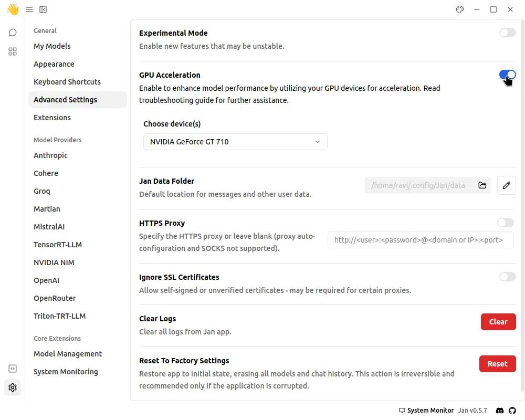Click the pencil edit data folder icon
This screenshot has width=525, height=420.
pyautogui.click(x=506, y=185)
